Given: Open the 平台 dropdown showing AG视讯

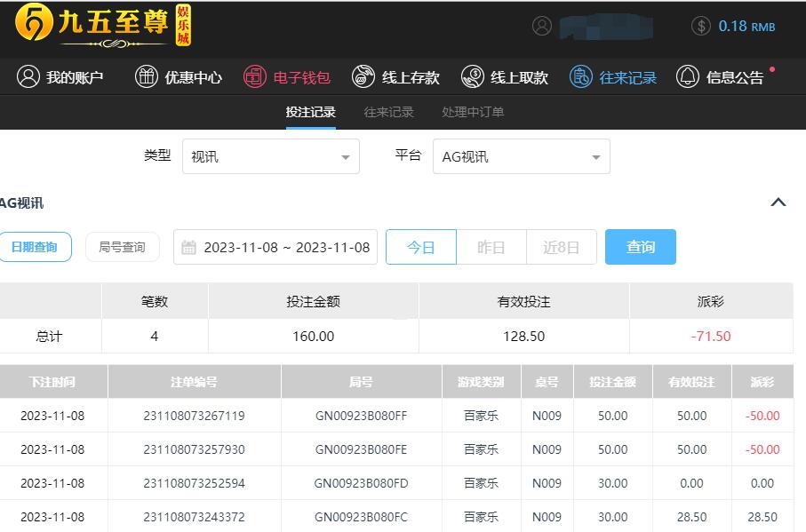Looking at the screenshot, I should click(521, 156).
